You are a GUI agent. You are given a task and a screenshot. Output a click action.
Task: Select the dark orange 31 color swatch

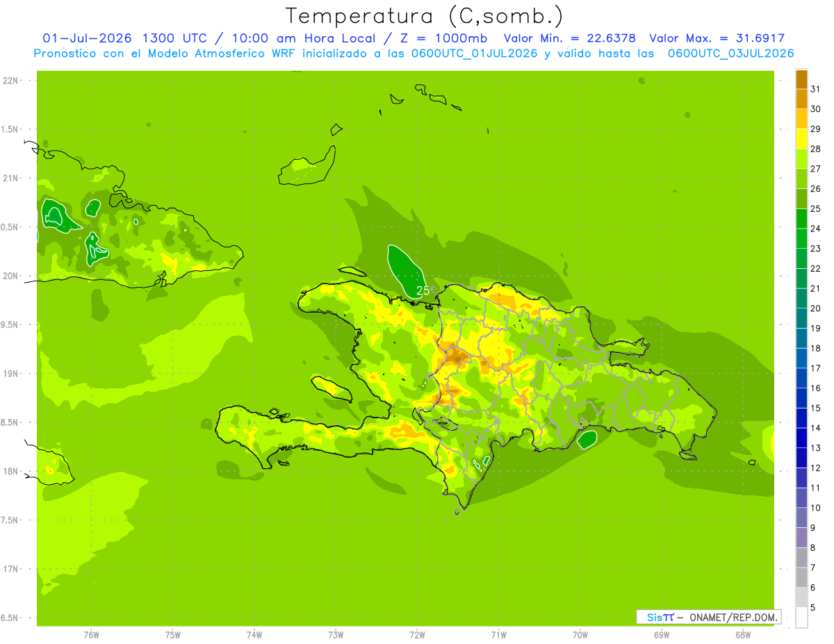pyautogui.click(x=801, y=80)
